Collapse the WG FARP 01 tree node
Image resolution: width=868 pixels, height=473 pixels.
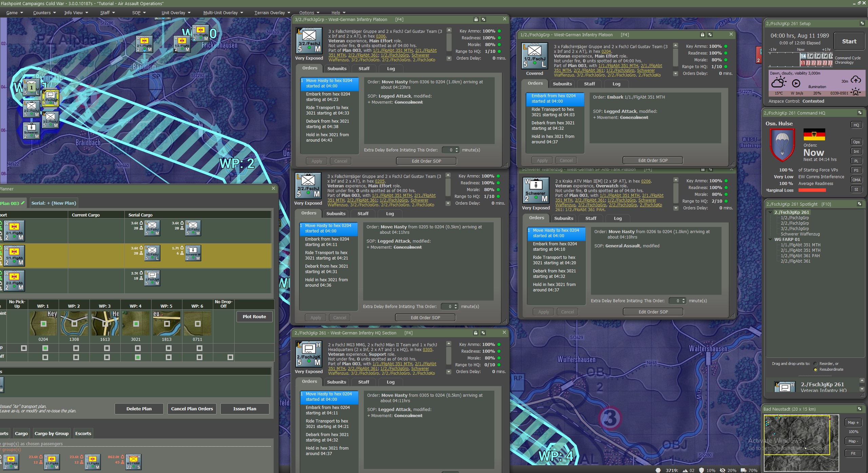[x=770, y=239]
